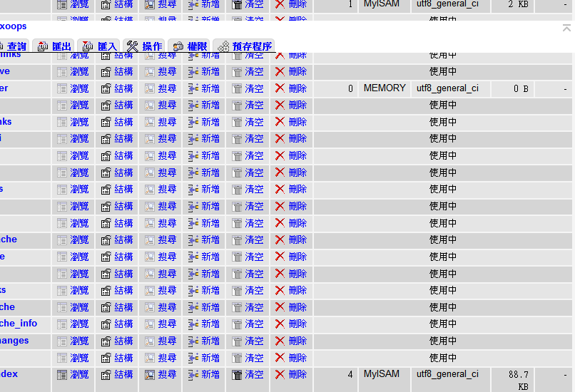Image resolution: width=575 pixels, height=392 pixels.
Task: Click the red Delete X in the MEMORY row
Action: click(x=280, y=88)
